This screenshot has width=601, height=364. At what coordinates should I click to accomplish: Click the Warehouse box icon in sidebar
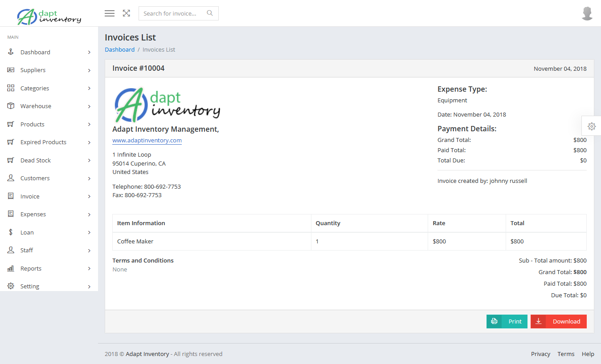coord(11,106)
